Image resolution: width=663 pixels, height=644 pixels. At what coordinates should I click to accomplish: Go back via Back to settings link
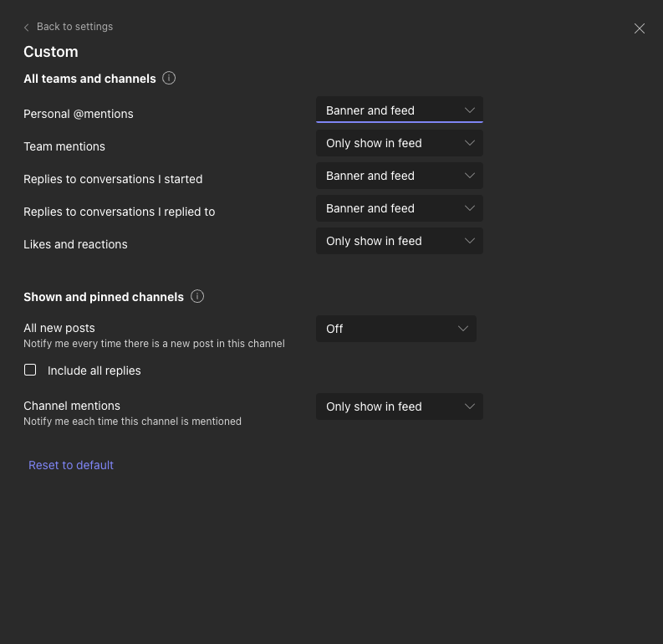tap(74, 27)
